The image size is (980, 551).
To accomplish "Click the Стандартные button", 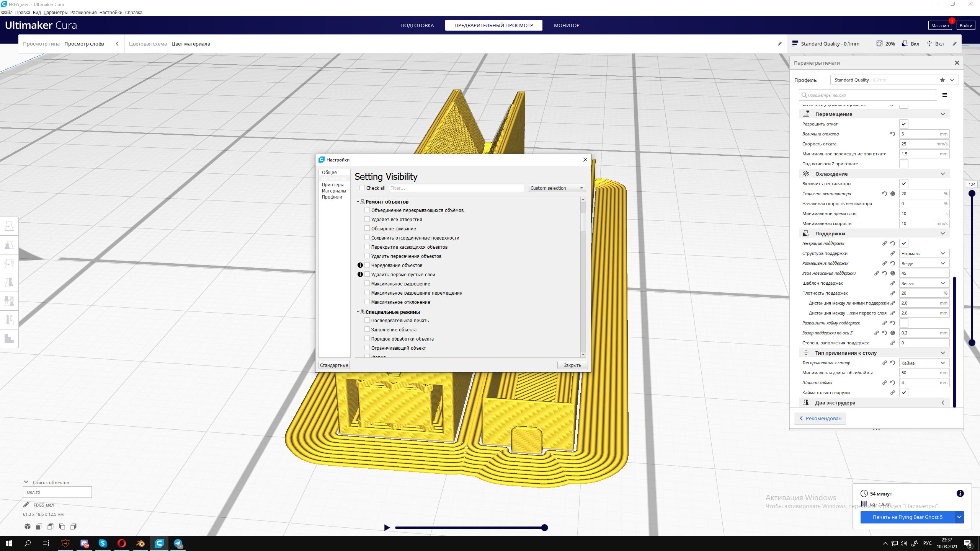I will point(334,365).
